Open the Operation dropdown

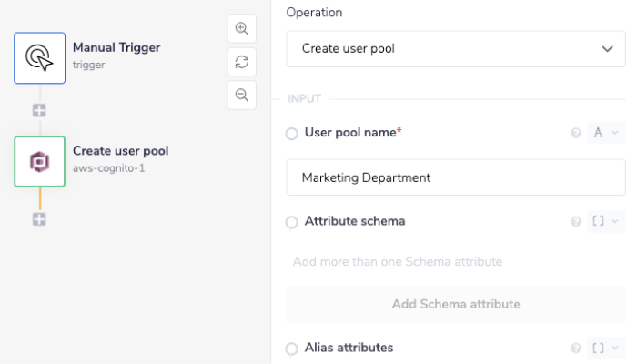(x=456, y=49)
